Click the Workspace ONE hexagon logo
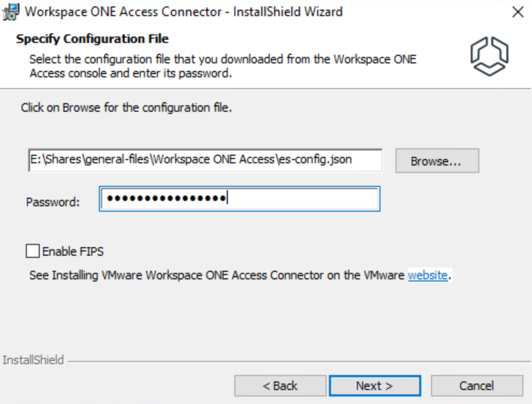 [489, 56]
